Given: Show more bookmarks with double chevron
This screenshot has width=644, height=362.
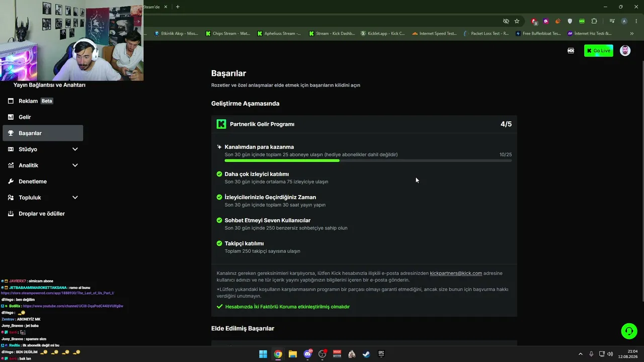Looking at the screenshot, I should coord(631,34).
